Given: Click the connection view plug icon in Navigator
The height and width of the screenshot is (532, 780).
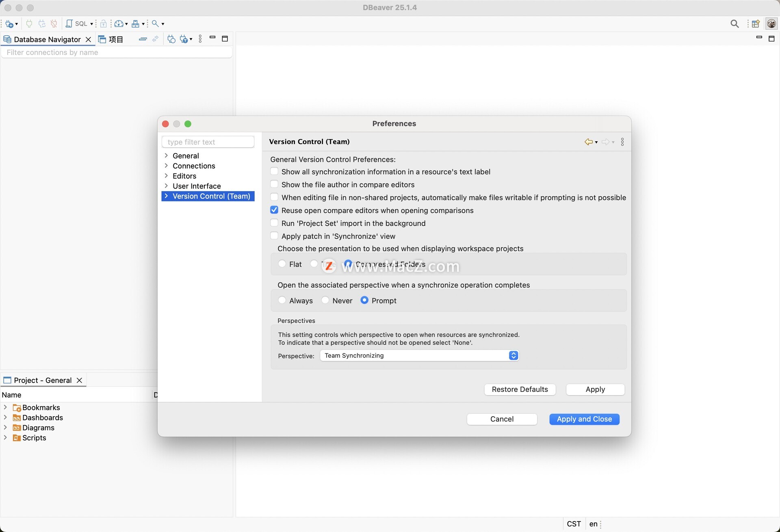Looking at the screenshot, I should pos(171,39).
